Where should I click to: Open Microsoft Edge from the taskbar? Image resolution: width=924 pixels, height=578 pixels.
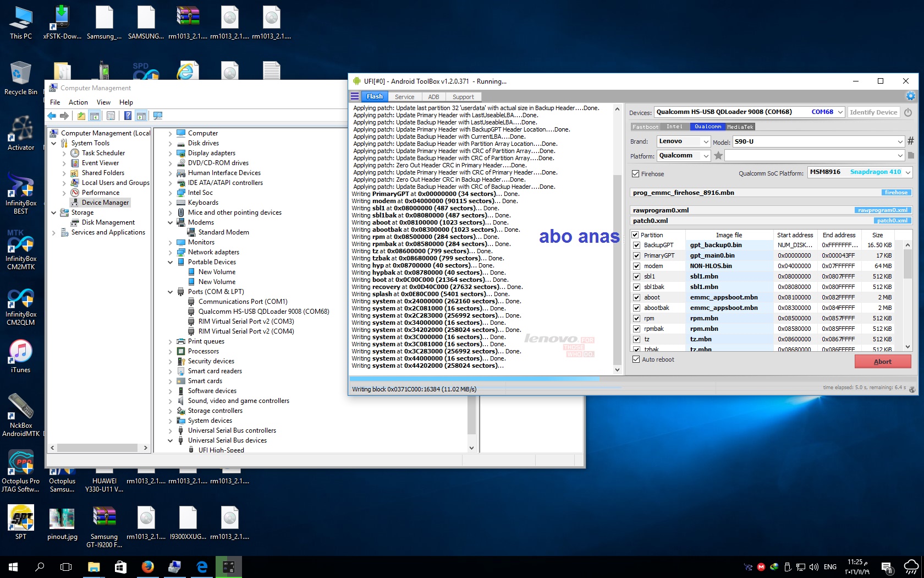(x=202, y=566)
